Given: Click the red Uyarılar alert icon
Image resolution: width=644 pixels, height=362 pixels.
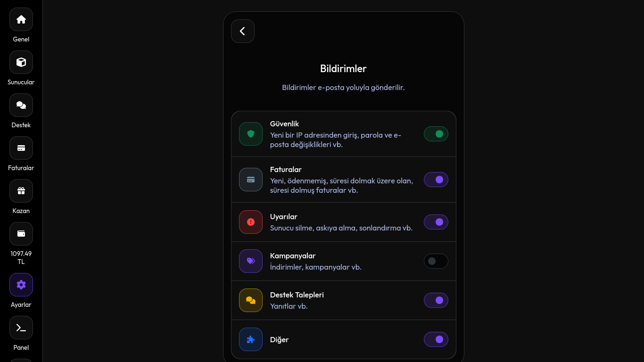Looking at the screenshot, I should [251, 222].
